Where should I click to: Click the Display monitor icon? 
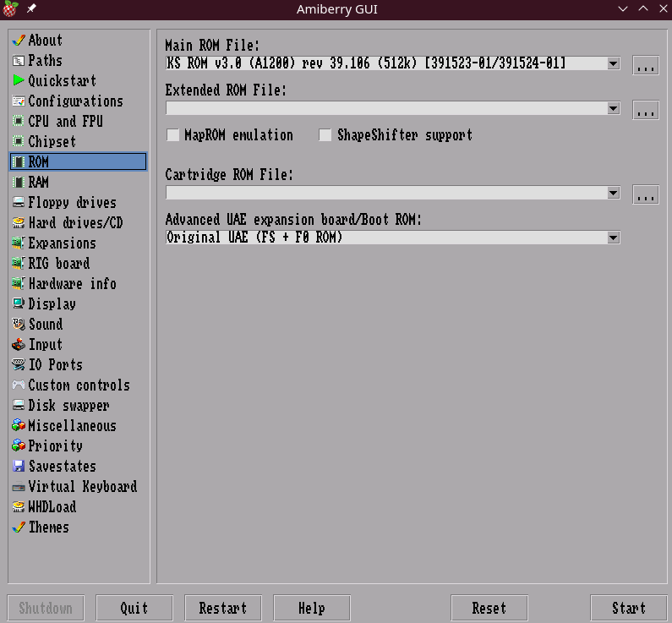click(x=19, y=303)
